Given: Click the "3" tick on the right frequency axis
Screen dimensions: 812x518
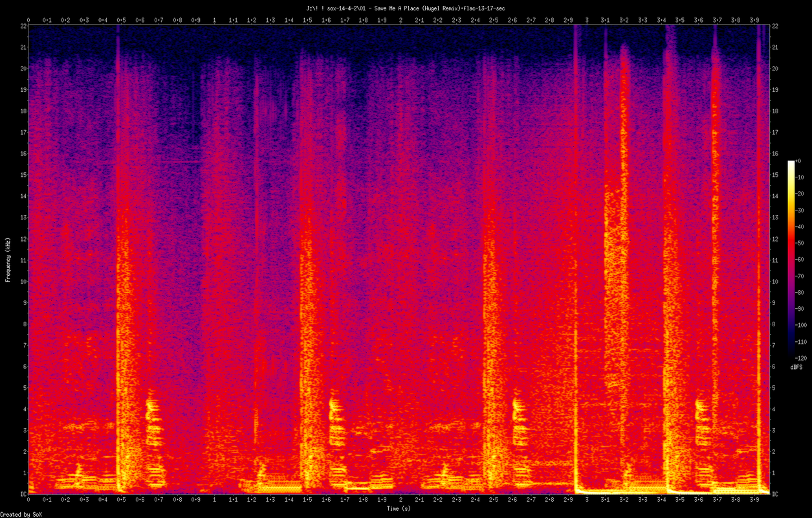Looking at the screenshot, I should (x=774, y=430).
